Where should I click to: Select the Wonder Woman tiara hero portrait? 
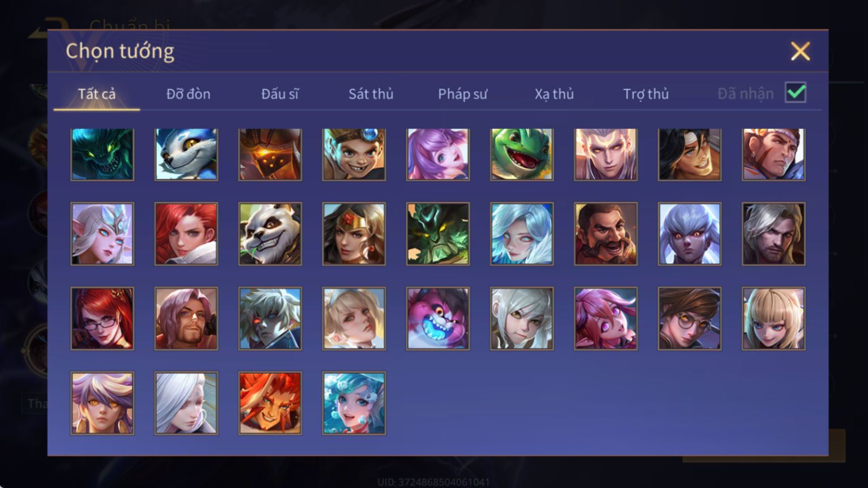pos(354,234)
